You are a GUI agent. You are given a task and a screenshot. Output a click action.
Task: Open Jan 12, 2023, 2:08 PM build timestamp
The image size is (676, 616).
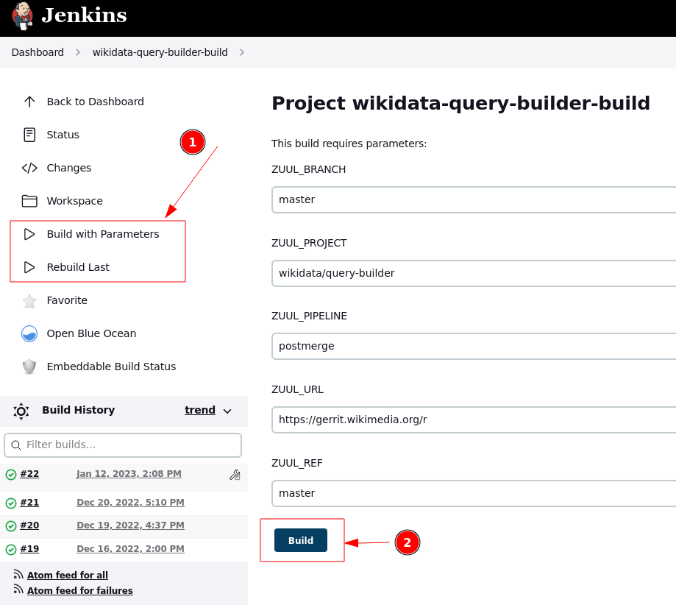click(x=129, y=474)
